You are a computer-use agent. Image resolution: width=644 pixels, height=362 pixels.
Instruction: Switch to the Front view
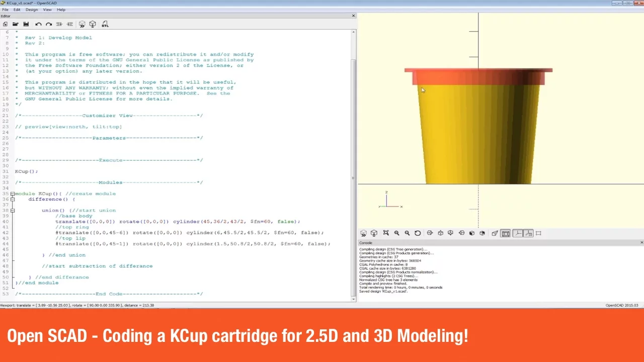pos(472,233)
